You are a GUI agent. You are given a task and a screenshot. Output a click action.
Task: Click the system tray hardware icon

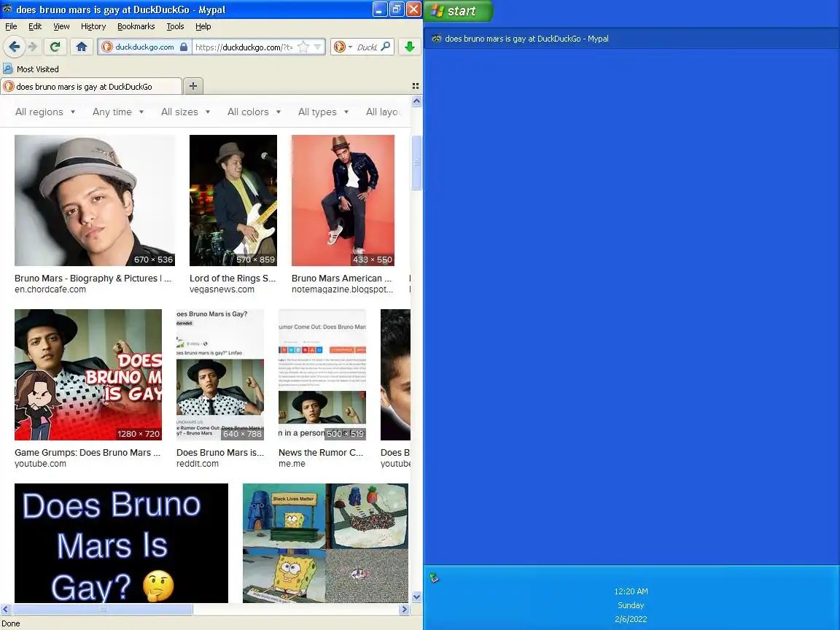(434, 577)
